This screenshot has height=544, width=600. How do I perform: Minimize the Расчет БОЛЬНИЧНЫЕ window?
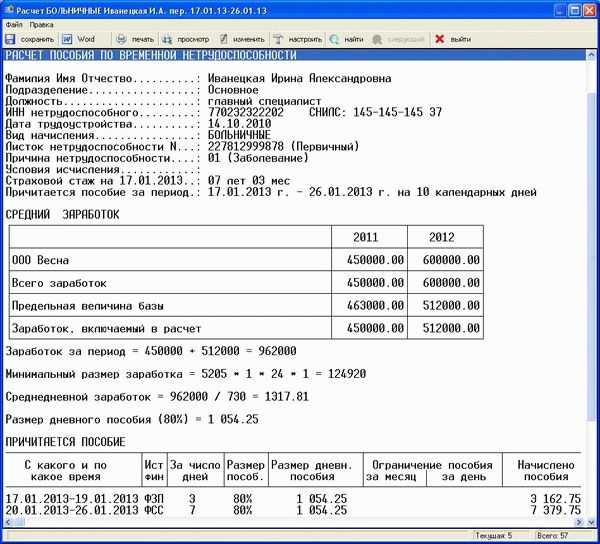click(560, 10)
